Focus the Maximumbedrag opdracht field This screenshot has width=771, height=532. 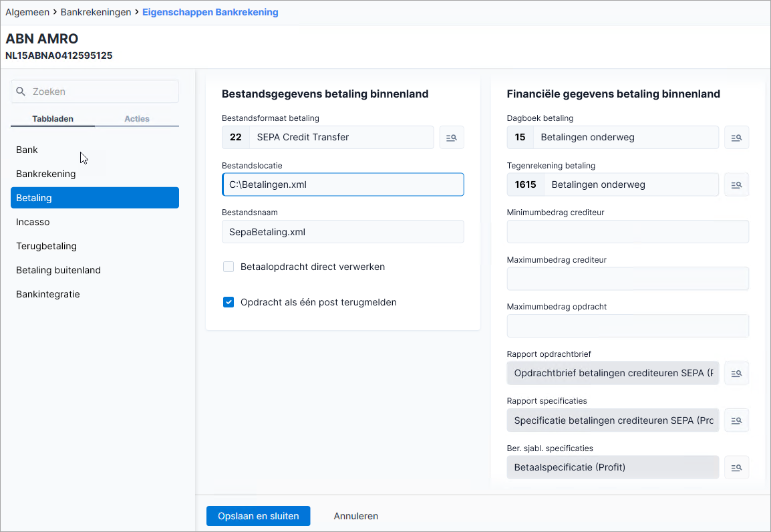click(x=627, y=326)
